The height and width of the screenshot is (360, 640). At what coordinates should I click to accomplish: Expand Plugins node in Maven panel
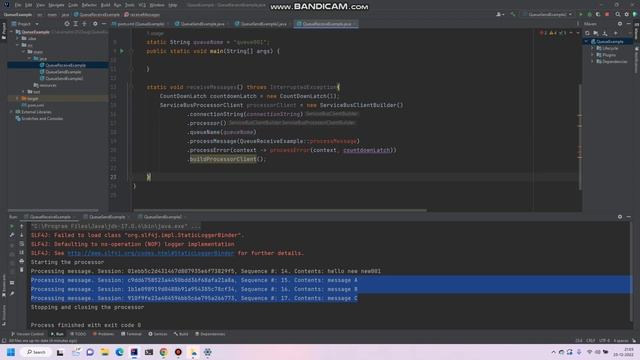coord(593,55)
